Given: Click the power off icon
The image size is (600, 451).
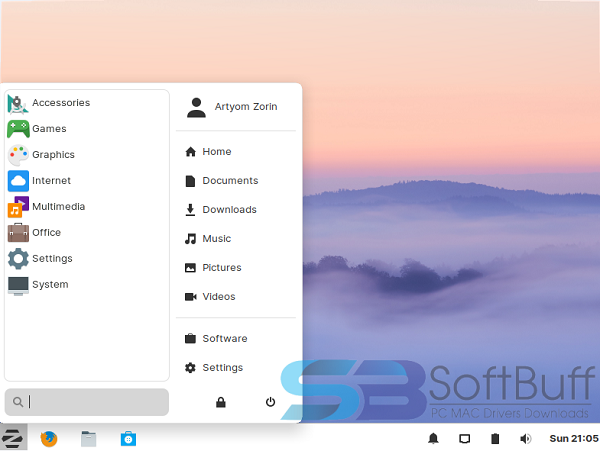Looking at the screenshot, I should [270, 402].
